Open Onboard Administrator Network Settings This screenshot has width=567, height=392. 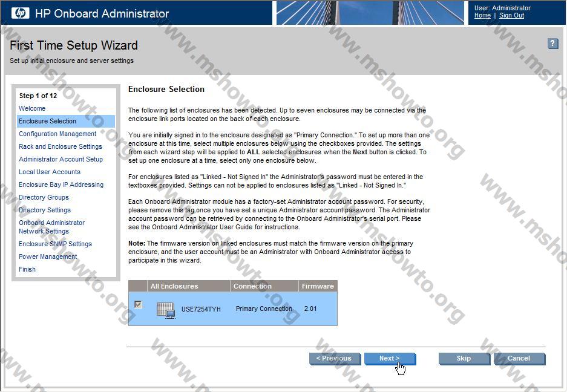point(51,227)
